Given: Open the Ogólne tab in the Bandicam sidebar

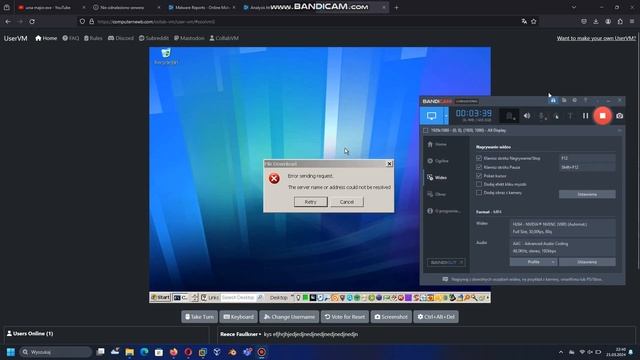Looking at the screenshot, I should pyautogui.click(x=438, y=161).
